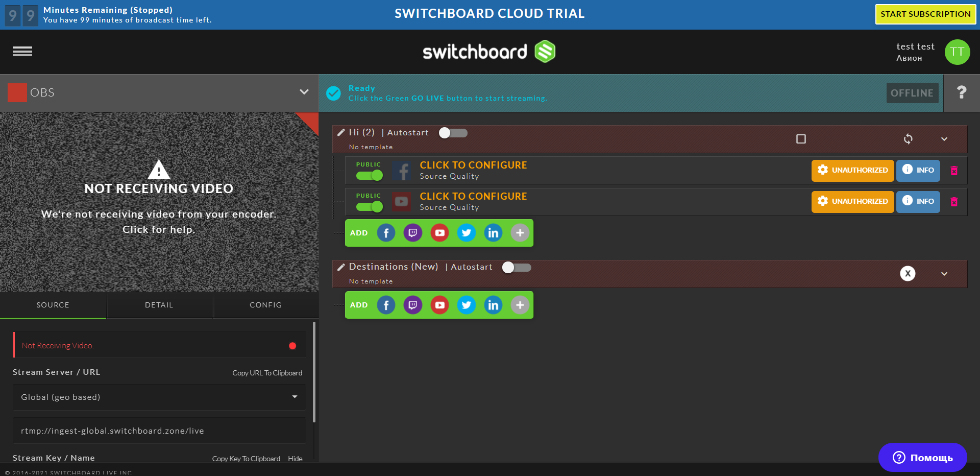Switch to the DETAIL tab
The width and height of the screenshot is (980, 476).
pyautogui.click(x=159, y=305)
